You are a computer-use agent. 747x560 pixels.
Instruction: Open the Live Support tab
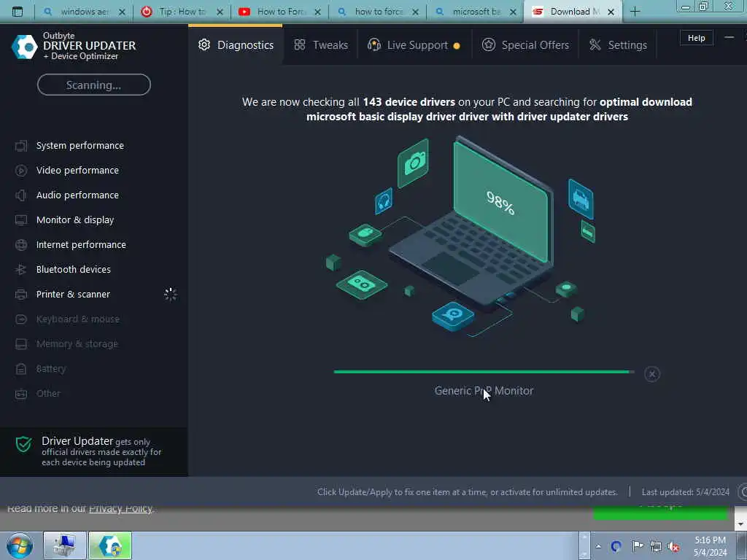(x=414, y=44)
